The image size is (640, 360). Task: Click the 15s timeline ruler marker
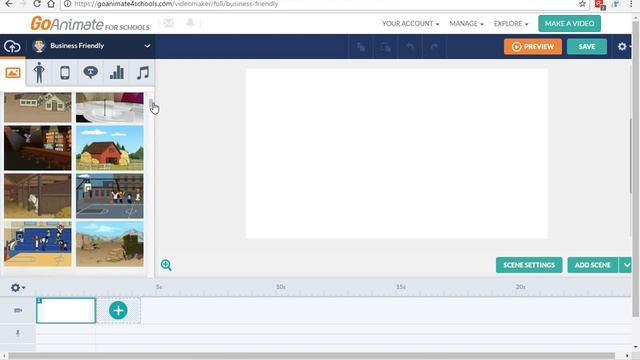click(x=401, y=287)
